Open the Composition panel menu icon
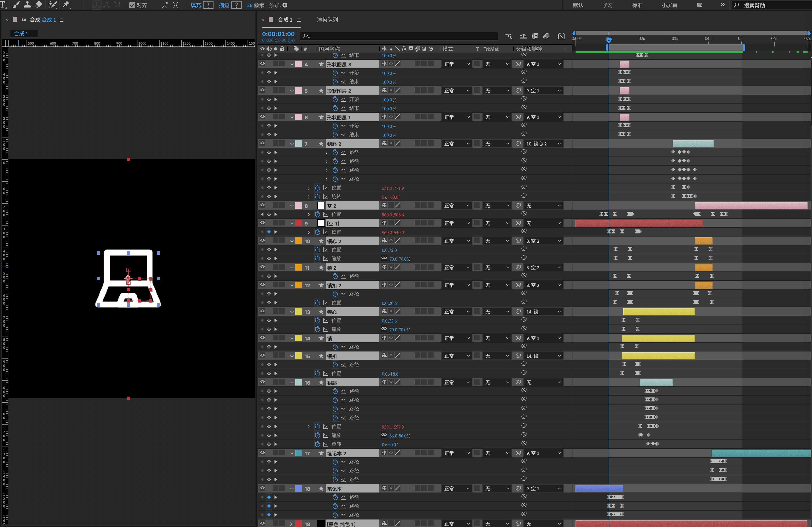Screen dimensions: 812x527 [61, 20]
